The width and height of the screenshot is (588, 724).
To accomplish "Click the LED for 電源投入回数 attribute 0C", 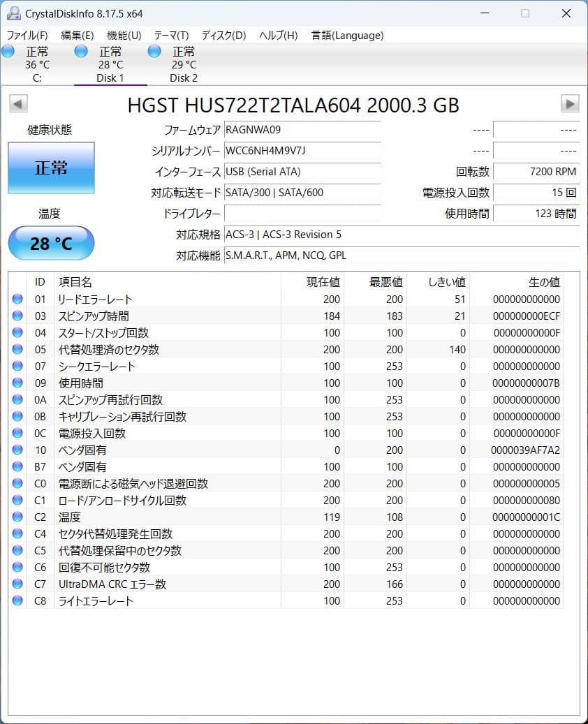I will tap(17, 433).
